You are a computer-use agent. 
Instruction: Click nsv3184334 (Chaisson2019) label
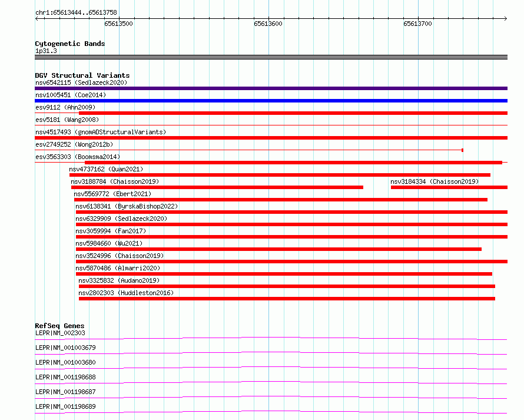pos(435,181)
